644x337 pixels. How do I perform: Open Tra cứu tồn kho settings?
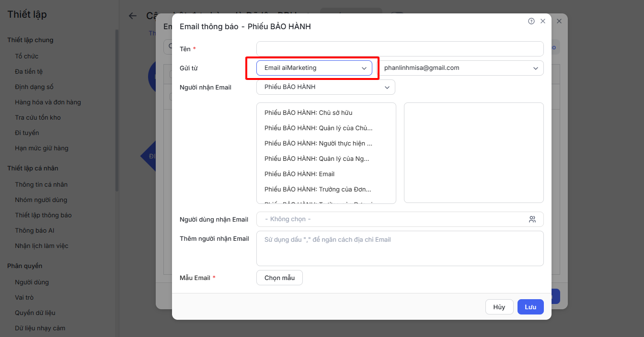[38, 118]
